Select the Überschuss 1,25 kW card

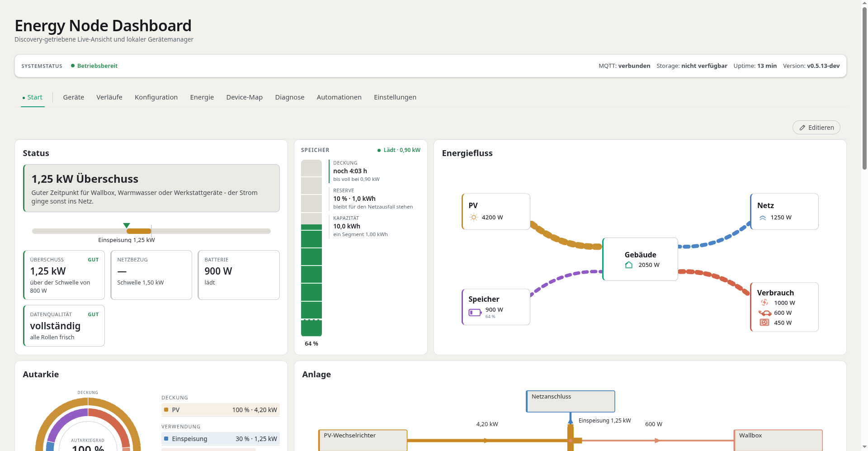[x=64, y=275]
